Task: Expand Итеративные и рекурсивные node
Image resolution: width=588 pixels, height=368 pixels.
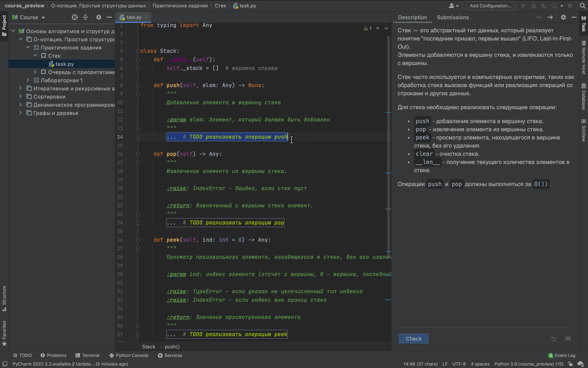Action: [21, 88]
